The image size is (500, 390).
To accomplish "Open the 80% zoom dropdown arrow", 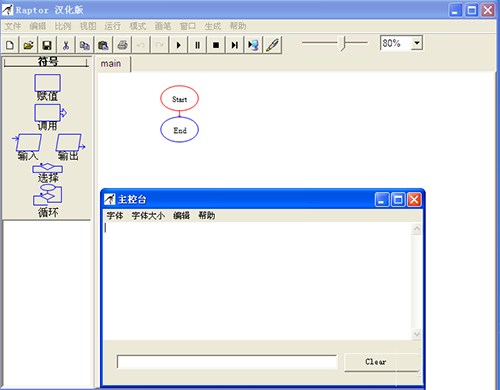I will [417, 43].
